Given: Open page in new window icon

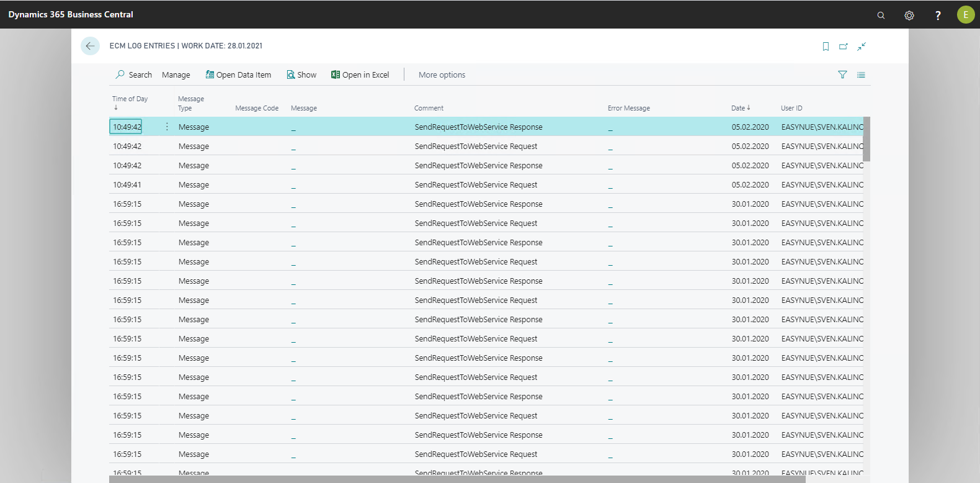Looking at the screenshot, I should coord(844,47).
